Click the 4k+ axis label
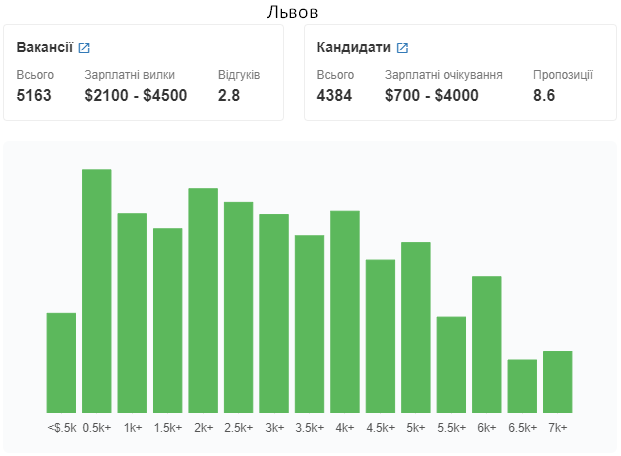Viewport: 621px width, 456px height. [x=345, y=428]
